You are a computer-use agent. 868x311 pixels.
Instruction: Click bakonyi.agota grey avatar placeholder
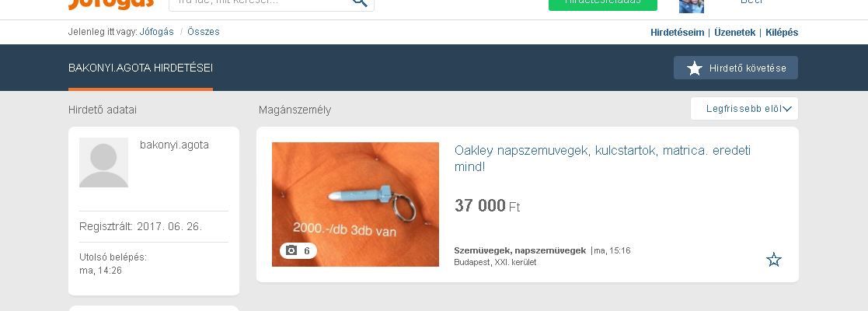103,162
